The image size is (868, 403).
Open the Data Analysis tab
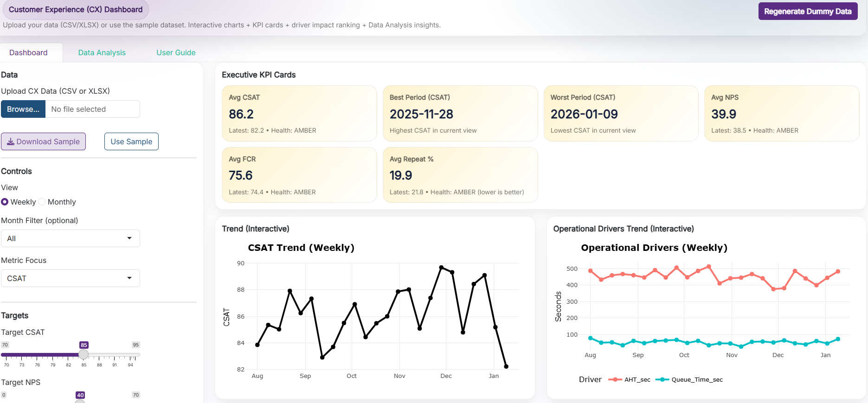click(102, 52)
